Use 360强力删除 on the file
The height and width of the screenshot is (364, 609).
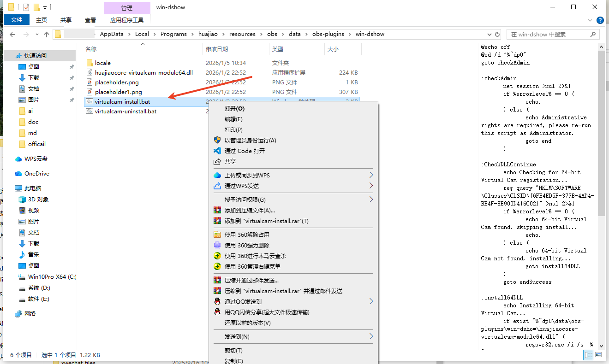[249, 245]
